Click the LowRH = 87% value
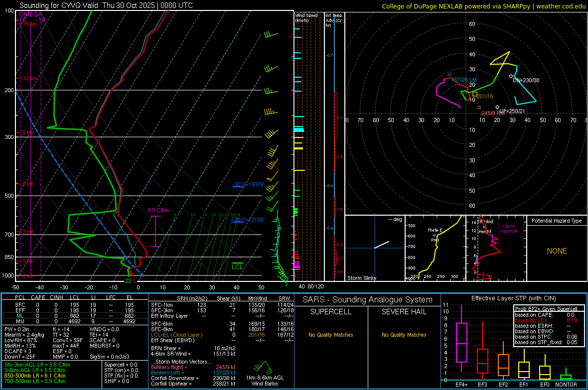This screenshot has height=390, width=588. [x=21, y=341]
